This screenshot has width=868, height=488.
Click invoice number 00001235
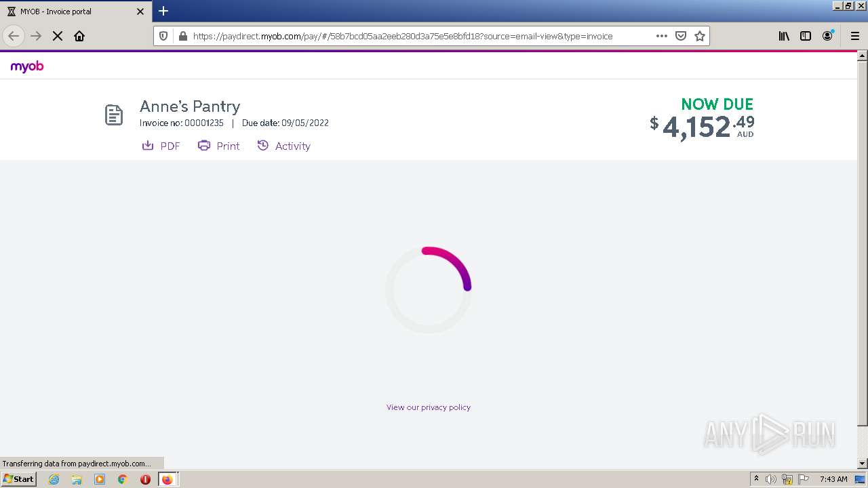pyautogui.click(x=204, y=123)
